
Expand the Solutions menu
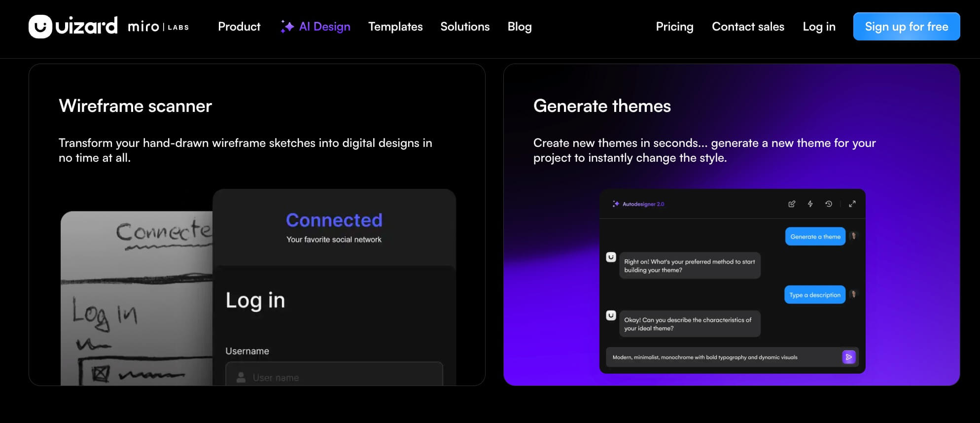pos(465,27)
